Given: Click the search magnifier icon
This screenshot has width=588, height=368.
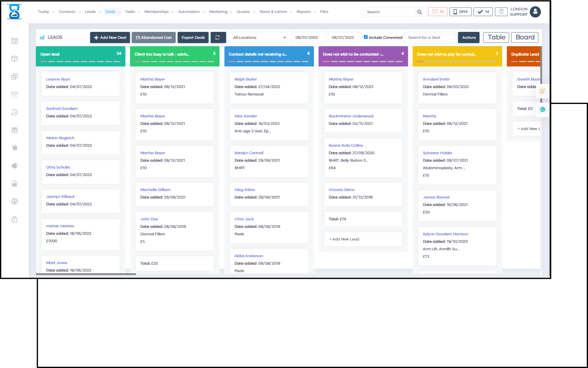Looking at the screenshot, I should click(420, 12).
